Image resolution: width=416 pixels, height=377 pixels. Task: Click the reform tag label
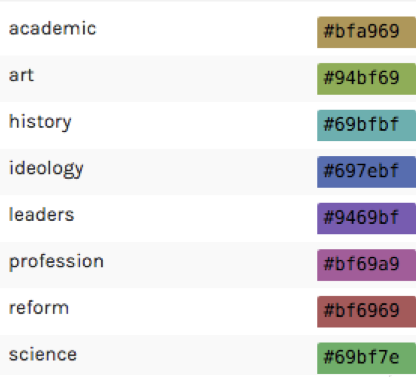click(x=39, y=308)
